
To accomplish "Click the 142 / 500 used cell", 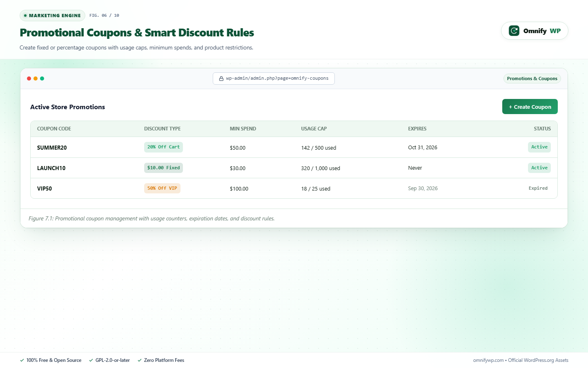I will tap(318, 148).
